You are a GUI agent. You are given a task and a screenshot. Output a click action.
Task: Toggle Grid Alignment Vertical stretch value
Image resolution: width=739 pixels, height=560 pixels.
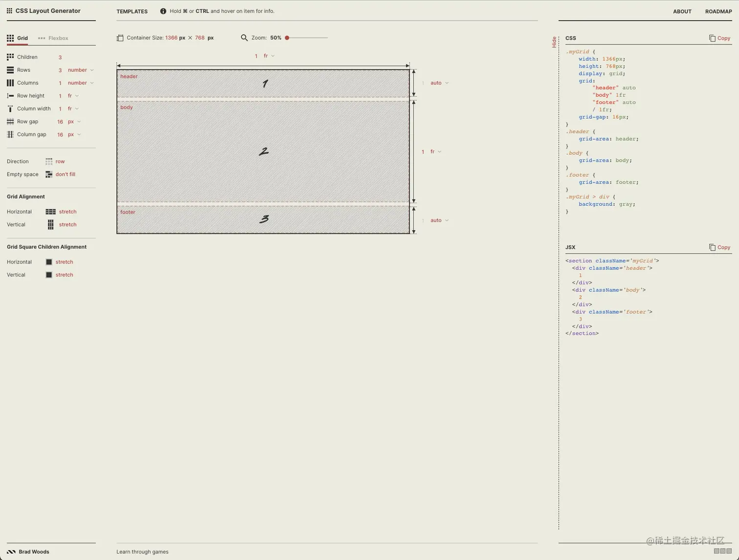pyautogui.click(x=68, y=225)
